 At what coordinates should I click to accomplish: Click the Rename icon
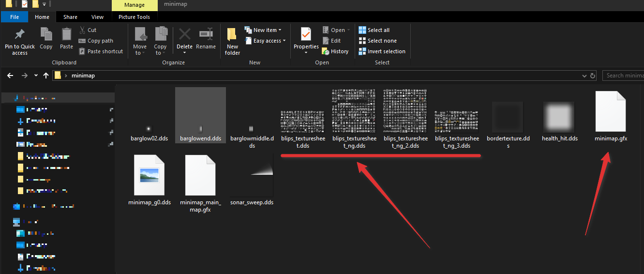tap(206, 35)
